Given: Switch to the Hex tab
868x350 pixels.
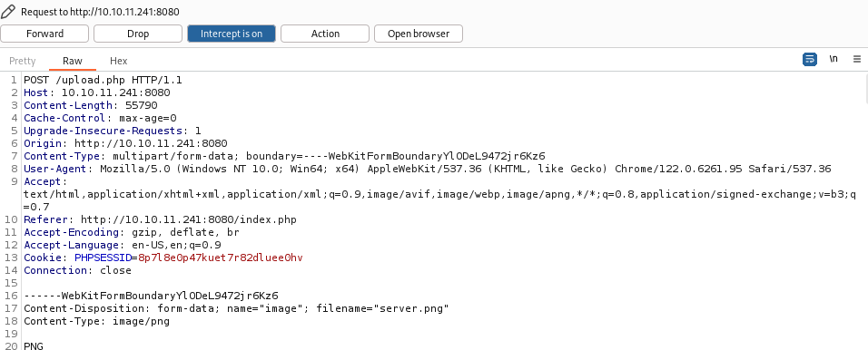Looking at the screenshot, I should pyautogui.click(x=118, y=61).
